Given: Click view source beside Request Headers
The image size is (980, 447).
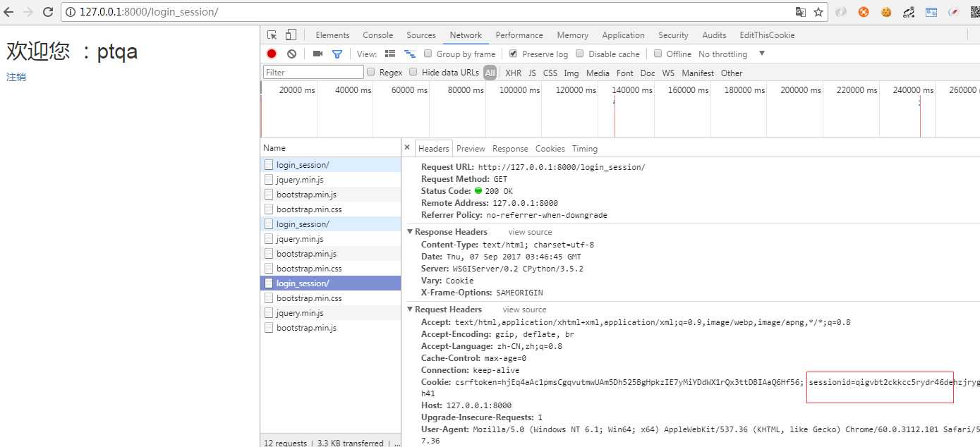Looking at the screenshot, I should (524, 310).
